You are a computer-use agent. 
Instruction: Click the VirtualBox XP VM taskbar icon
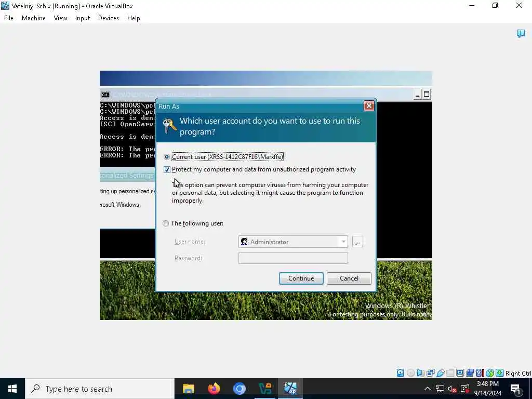pyautogui.click(x=290, y=389)
